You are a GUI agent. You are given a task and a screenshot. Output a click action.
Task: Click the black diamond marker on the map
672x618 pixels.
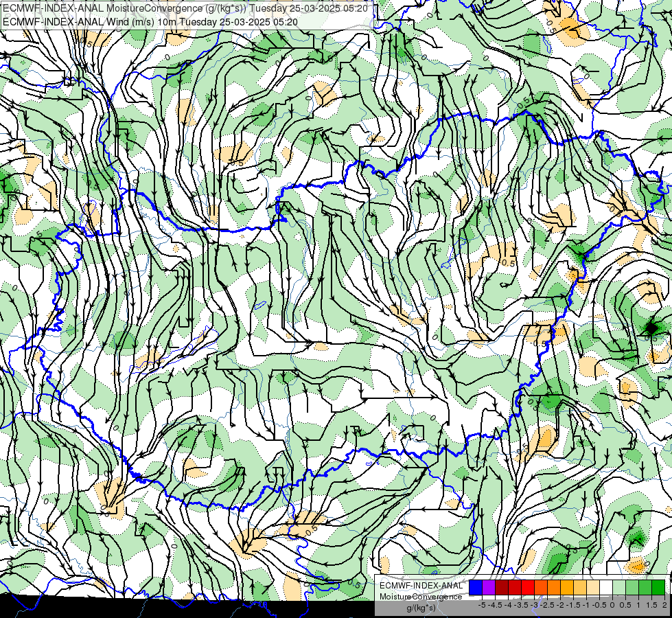(x=651, y=328)
